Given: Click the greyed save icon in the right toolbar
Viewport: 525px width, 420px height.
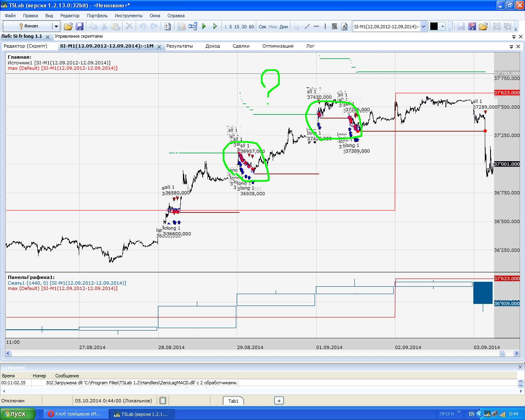Looking at the screenshot, I should pyautogui.click(x=461, y=26).
